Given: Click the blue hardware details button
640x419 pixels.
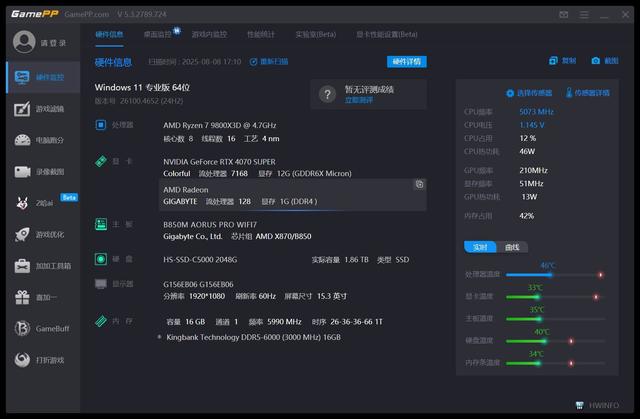Looking at the screenshot, I should [407, 62].
